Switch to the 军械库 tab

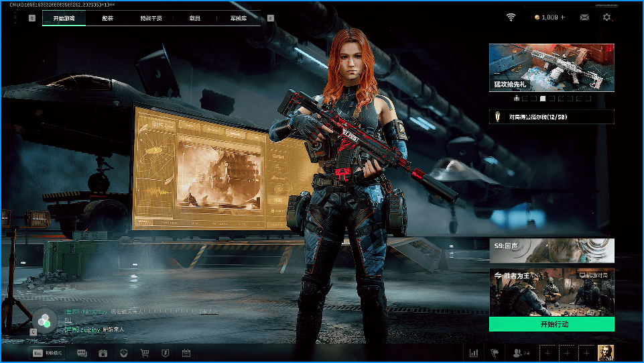pos(238,18)
